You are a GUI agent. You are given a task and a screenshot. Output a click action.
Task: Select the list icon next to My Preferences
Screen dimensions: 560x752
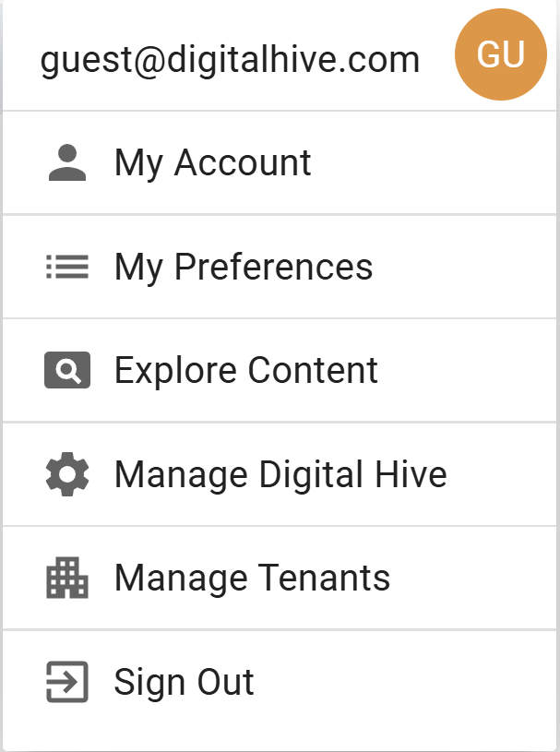[67, 267]
